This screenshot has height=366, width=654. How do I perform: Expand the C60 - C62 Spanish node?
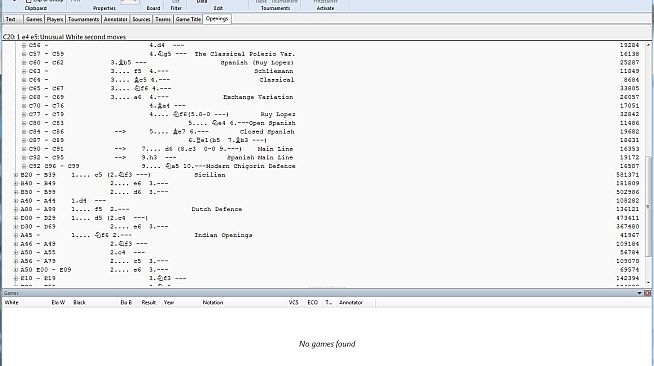[x=24, y=63]
